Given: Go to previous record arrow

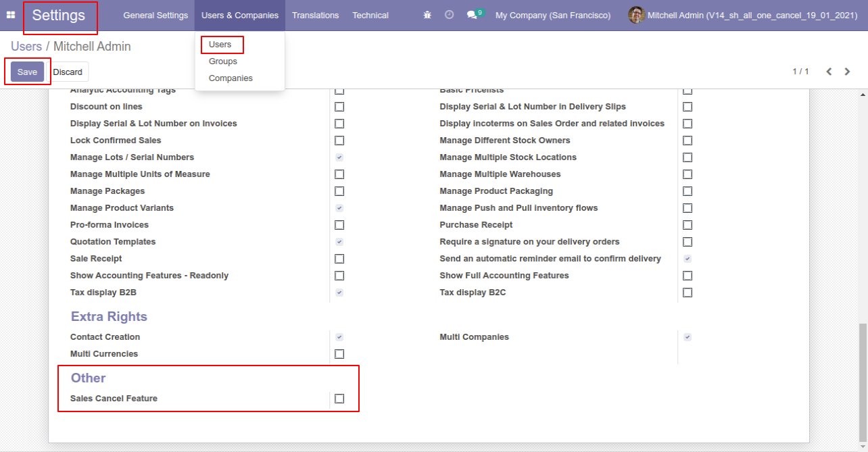Looking at the screenshot, I should click(829, 72).
